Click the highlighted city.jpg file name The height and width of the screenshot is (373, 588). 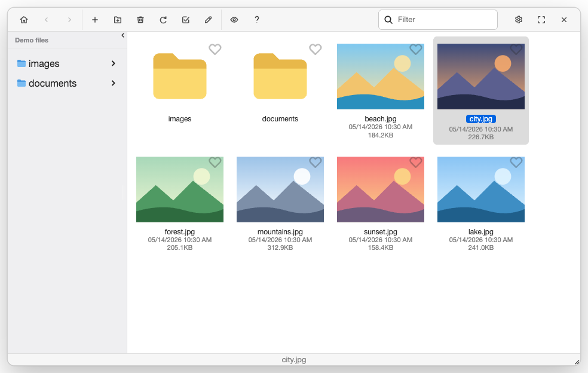click(x=481, y=119)
